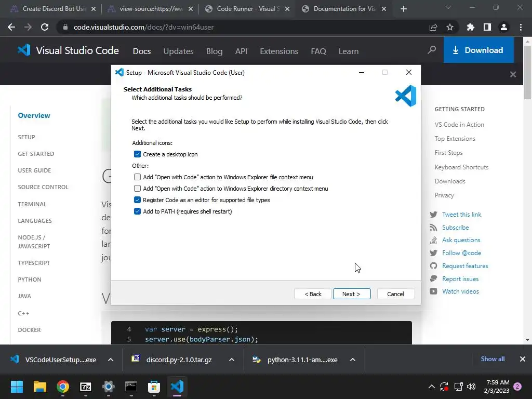Open the tab search dropdown chevron
The image size is (532, 399).
pyautogui.click(x=448, y=7)
